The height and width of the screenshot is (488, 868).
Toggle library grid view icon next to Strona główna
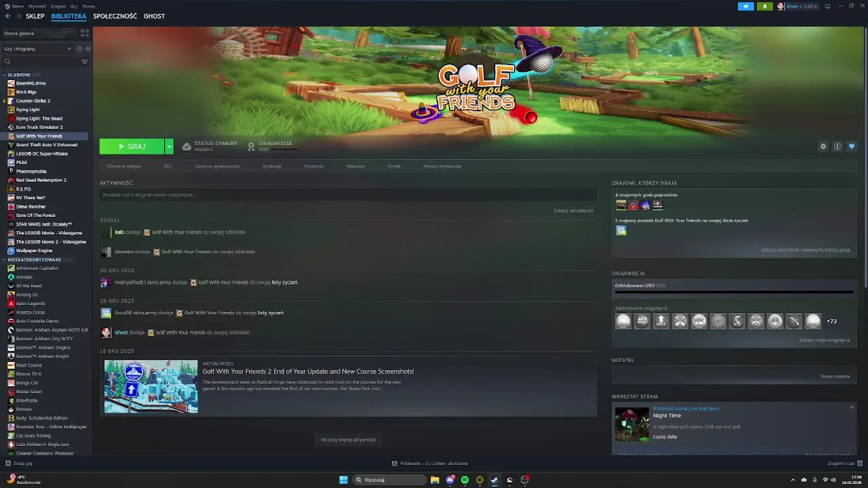click(85, 33)
